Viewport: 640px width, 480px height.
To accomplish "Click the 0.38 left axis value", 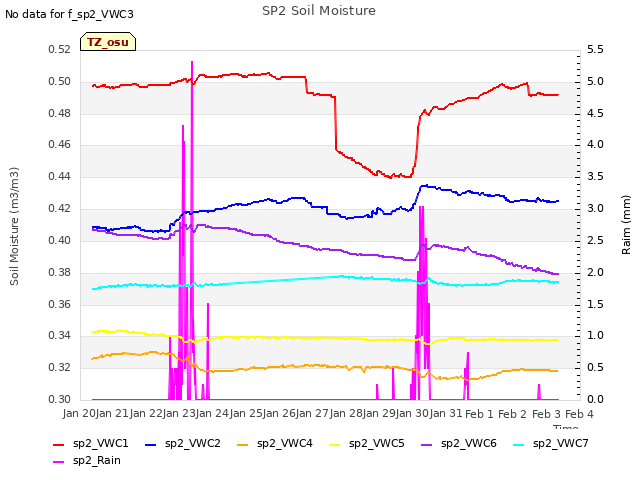I will pos(60,272).
